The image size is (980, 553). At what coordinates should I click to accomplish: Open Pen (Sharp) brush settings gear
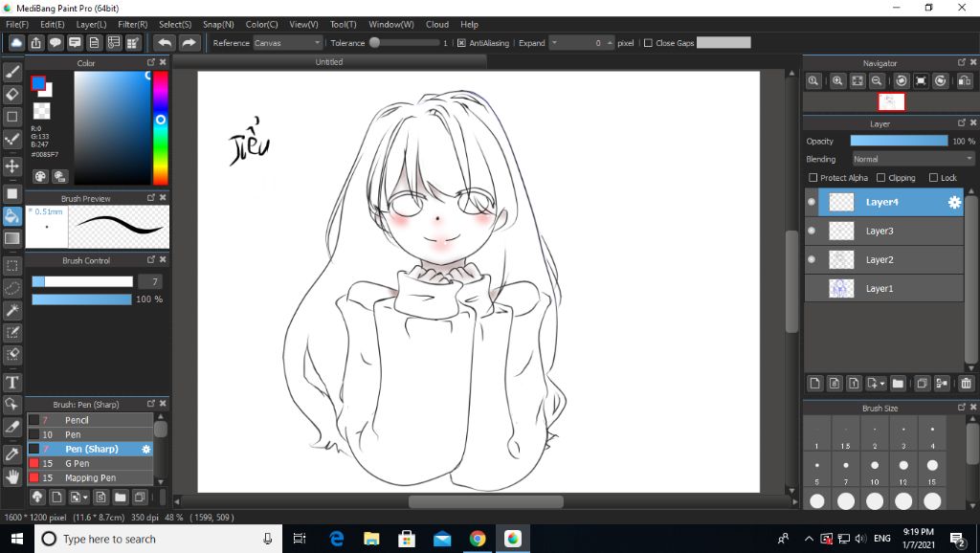146,449
